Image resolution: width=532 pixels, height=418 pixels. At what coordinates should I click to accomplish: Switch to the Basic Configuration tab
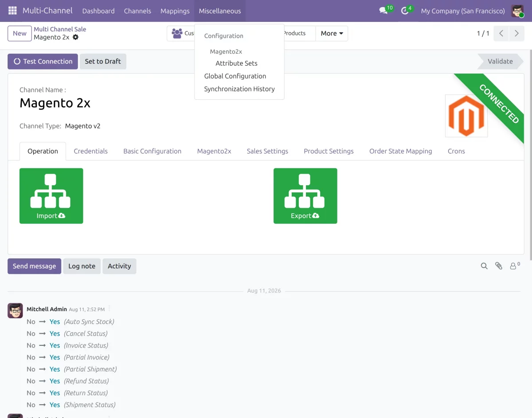click(153, 151)
